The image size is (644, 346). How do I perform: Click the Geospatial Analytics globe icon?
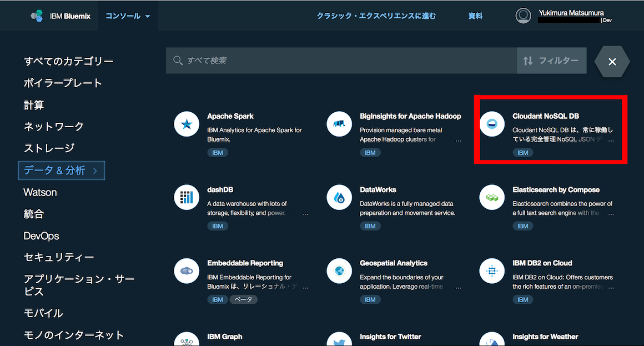coord(339,271)
